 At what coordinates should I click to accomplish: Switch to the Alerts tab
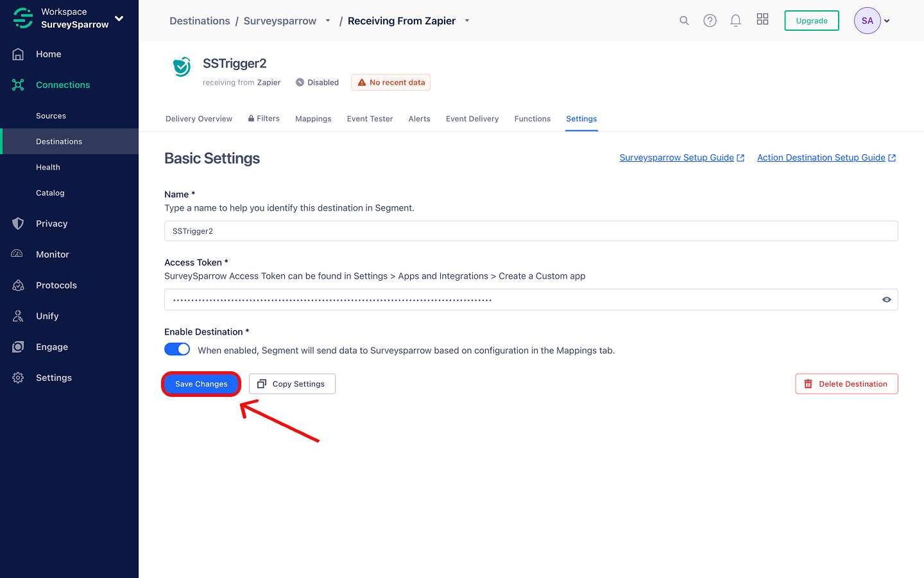point(420,119)
